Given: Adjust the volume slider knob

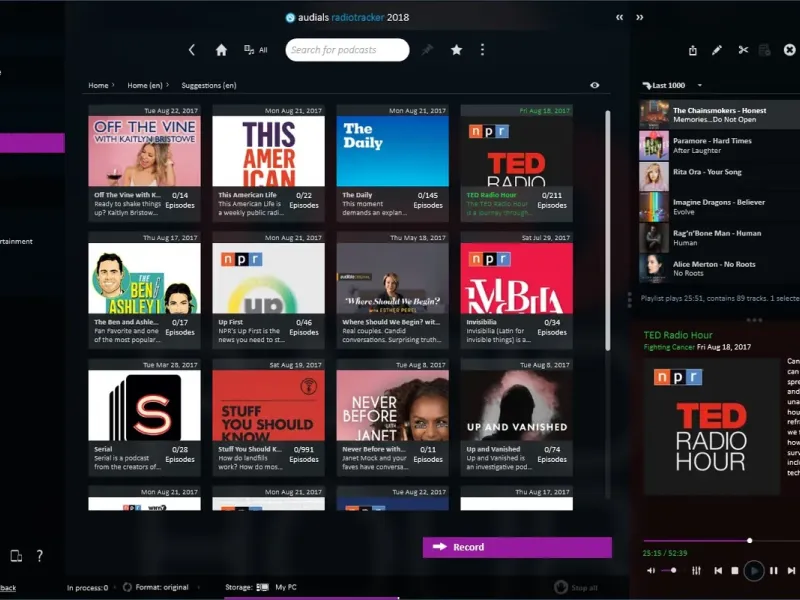Looking at the screenshot, I should pos(673,570).
